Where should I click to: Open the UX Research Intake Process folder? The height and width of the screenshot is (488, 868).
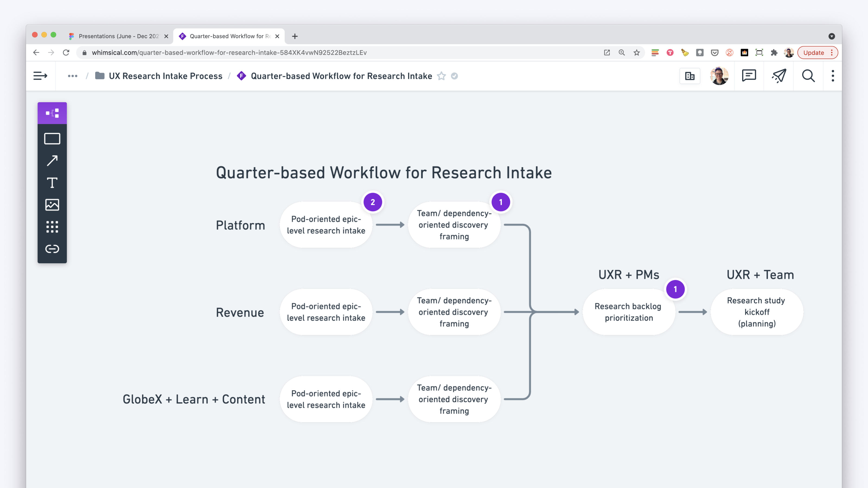click(165, 76)
